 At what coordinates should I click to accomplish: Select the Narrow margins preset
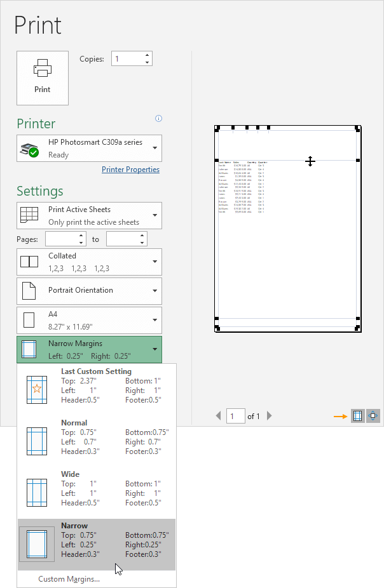97,540
